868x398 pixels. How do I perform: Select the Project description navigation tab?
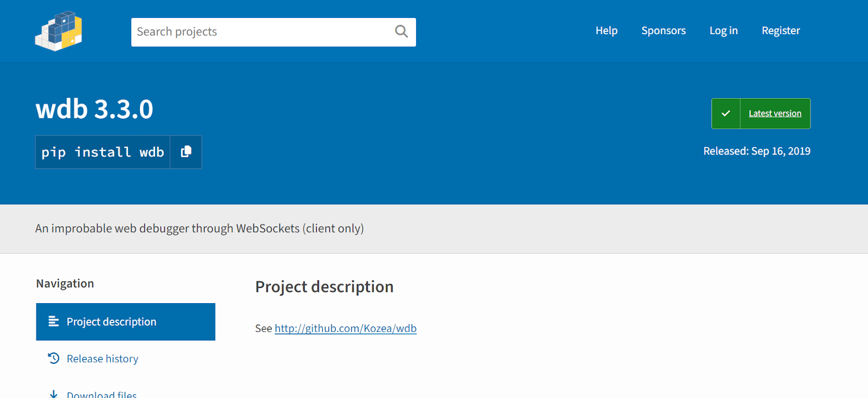[126, 322]
